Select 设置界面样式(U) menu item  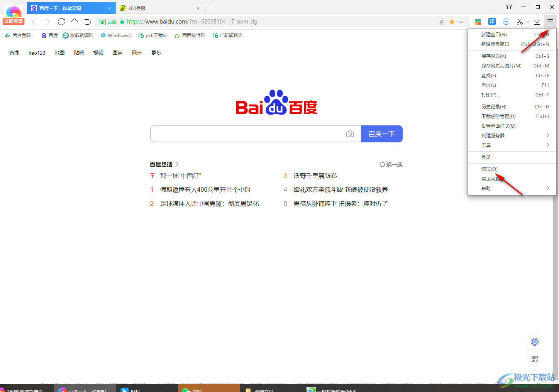[x=512, y=126]
